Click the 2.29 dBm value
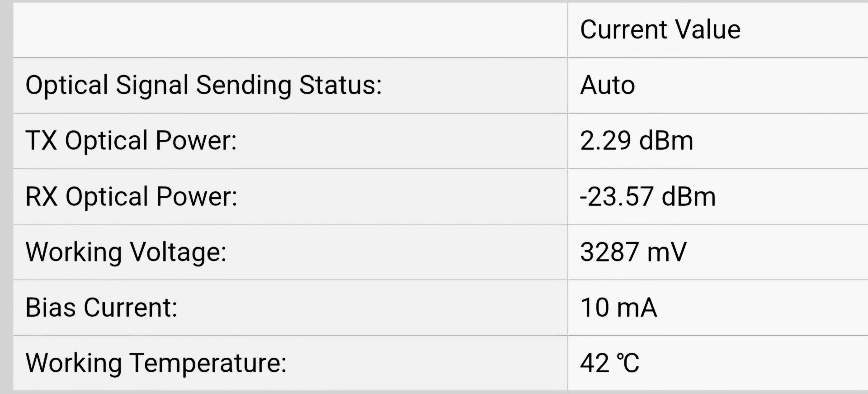The image size is (868, 394). (637, 141)
